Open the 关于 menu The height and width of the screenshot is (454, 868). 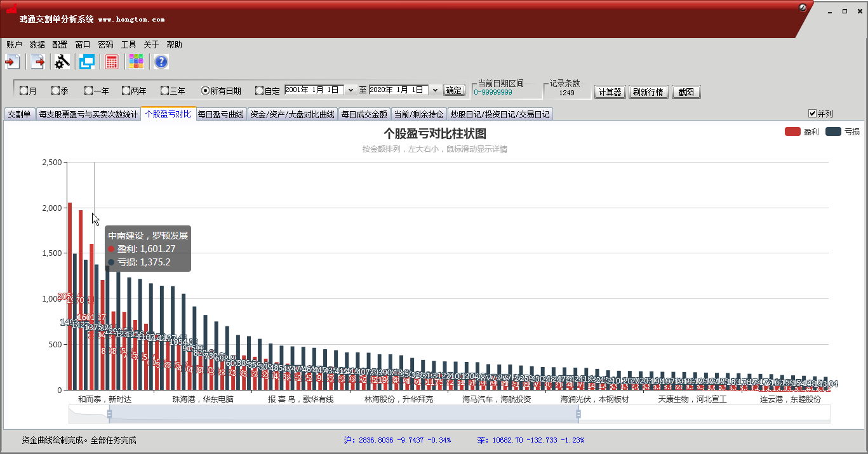click(151, 44)
